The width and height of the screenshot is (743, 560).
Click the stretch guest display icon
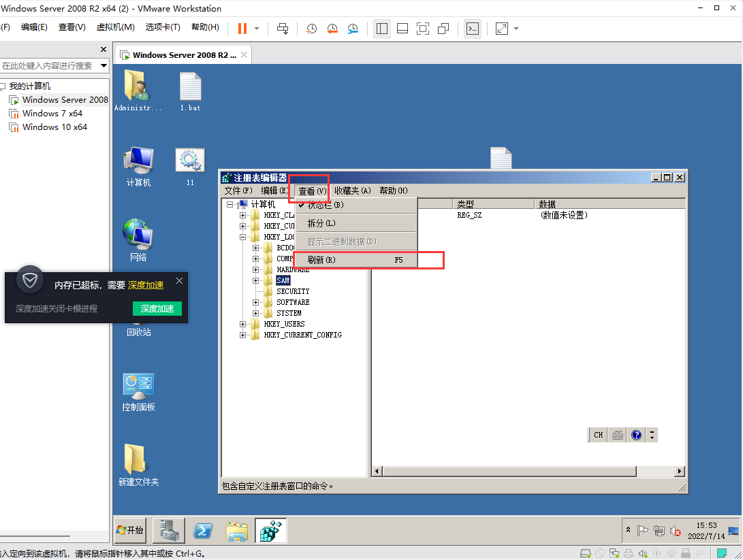pos(502,29)
